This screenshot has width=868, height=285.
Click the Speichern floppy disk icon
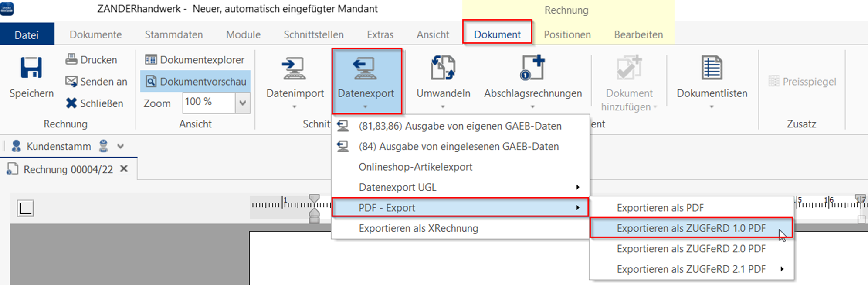31,68
